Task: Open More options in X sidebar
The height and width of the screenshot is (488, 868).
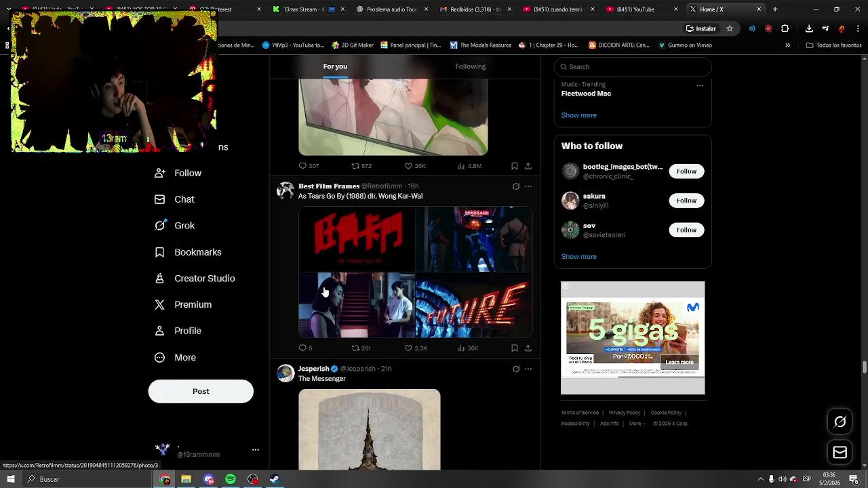Action: click(176, 357)
